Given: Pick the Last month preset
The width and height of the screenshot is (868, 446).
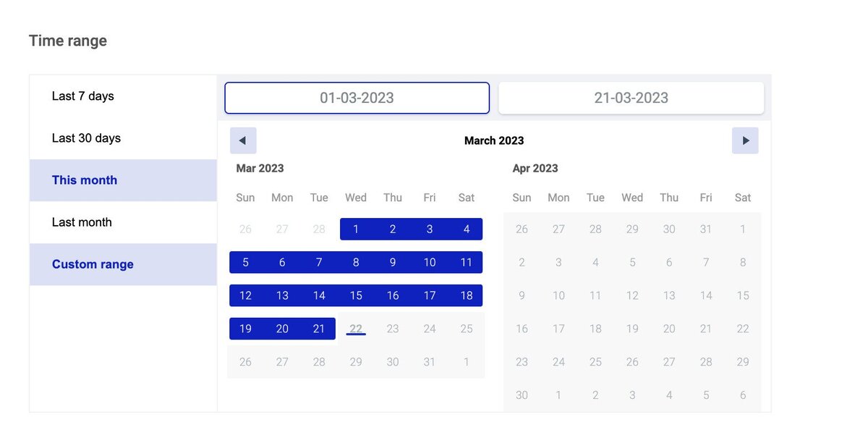Looking at the screenshot, I should pyautogui.click(x=82, y=222).
